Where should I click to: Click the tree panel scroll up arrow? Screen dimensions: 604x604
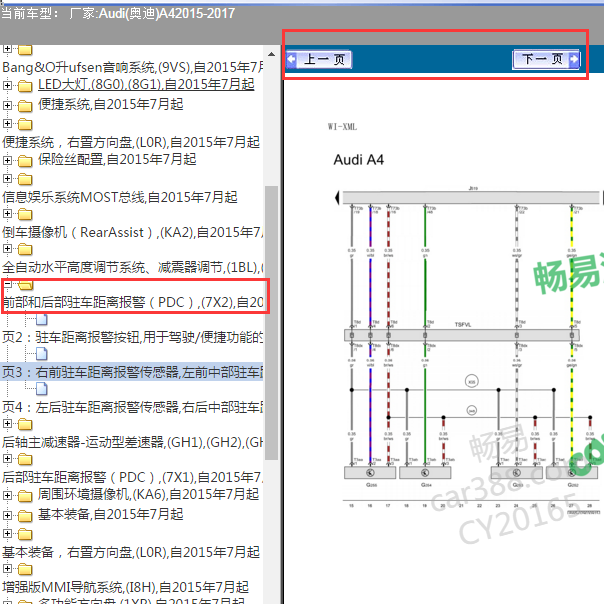point(272,55)
